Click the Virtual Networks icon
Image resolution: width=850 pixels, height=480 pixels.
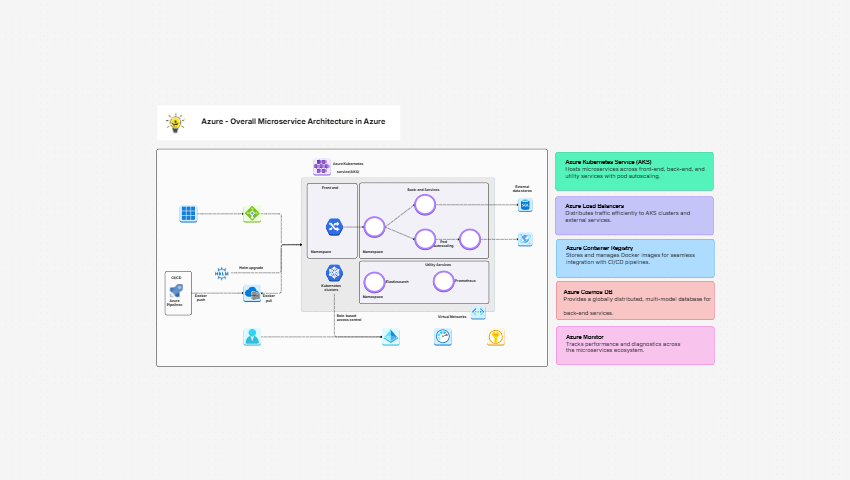coord(478,313)
